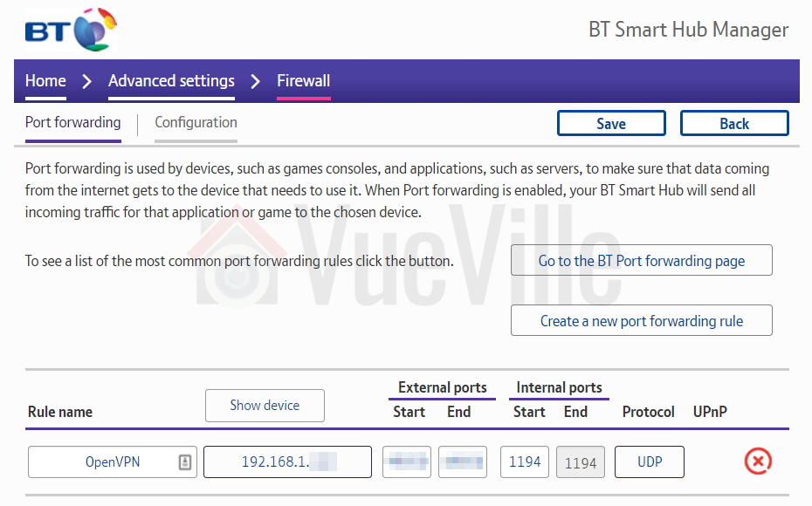Select the Port forwarding tab
Image resolution: width=812 pixels, height=506 pixels.
click(x=72, y=123)
